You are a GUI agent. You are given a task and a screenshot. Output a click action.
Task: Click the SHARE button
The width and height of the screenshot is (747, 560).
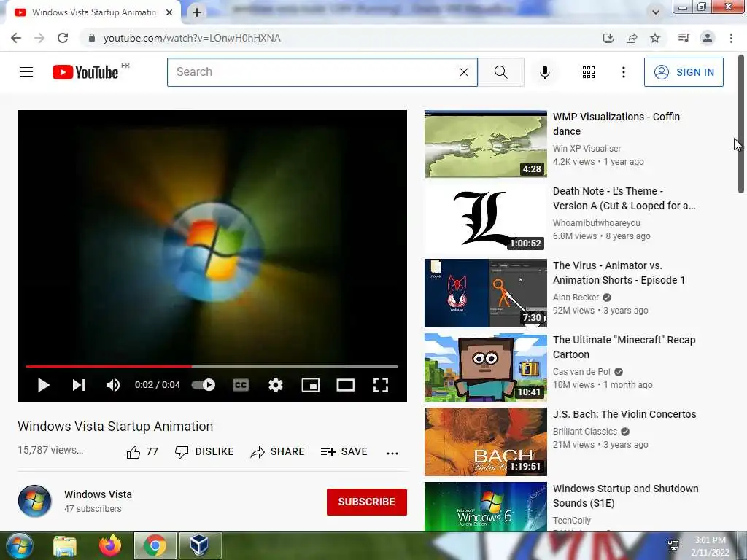(277, 451)
